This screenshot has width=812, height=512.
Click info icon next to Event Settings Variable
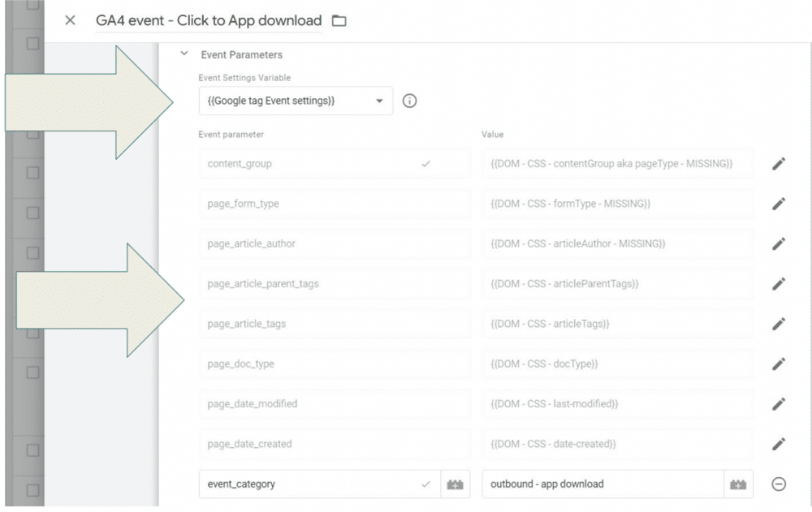click(x=410, y=101)
